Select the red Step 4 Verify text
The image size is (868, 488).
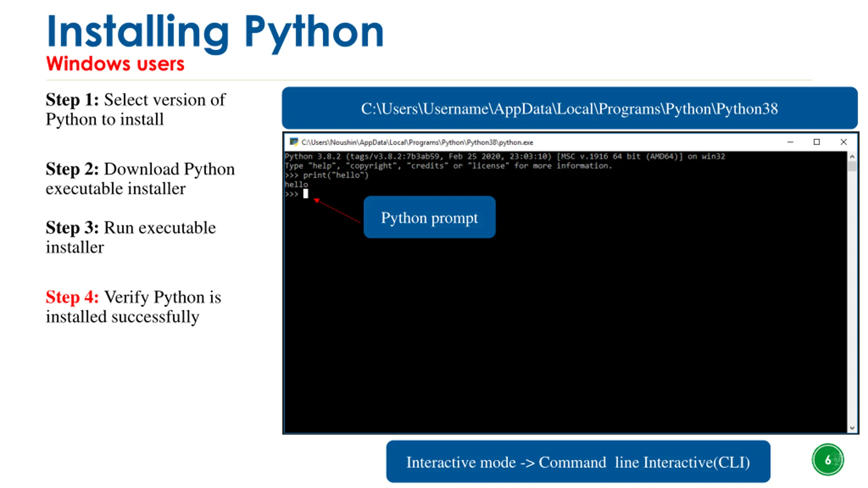point(133,306)
